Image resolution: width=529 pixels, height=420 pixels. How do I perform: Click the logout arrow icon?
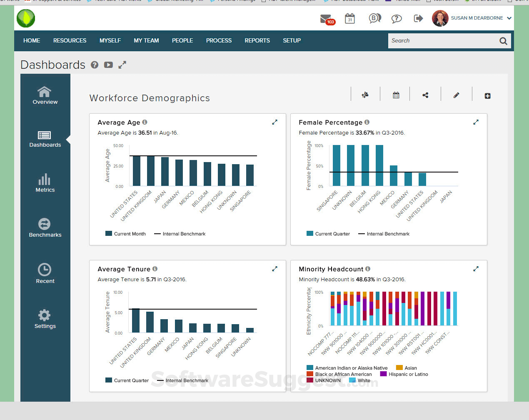pos(418,18)
